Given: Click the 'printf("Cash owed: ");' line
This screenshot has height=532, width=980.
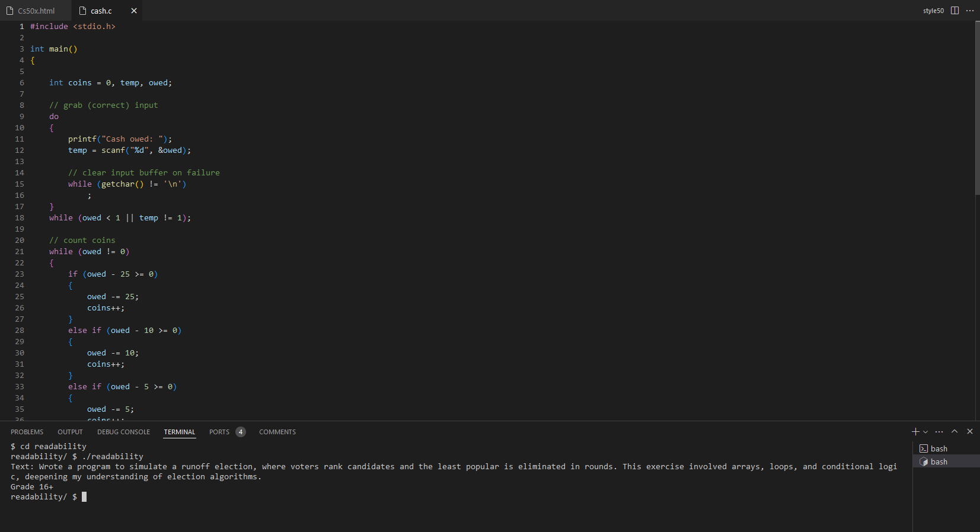Looking at the screenshot, I should pos(120,139).
